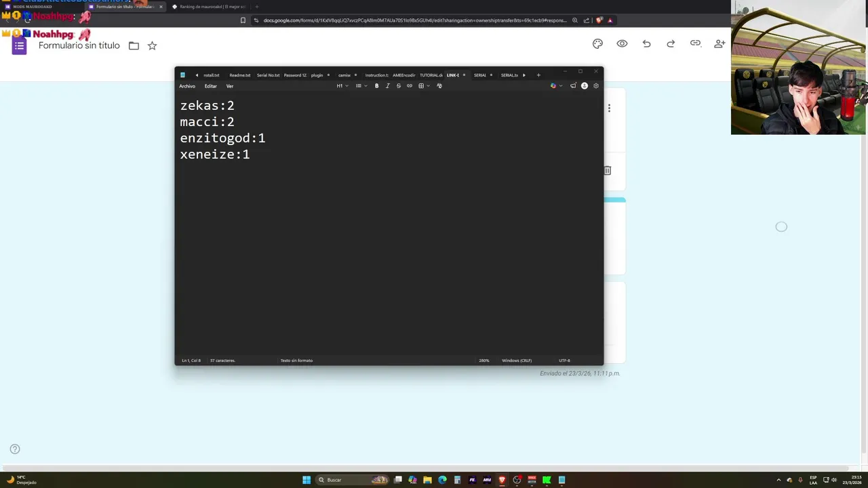The height and width of the screenshot is (488, 868).
Task: Open the Notepad account profile icon
Action: tap(585, 86)
